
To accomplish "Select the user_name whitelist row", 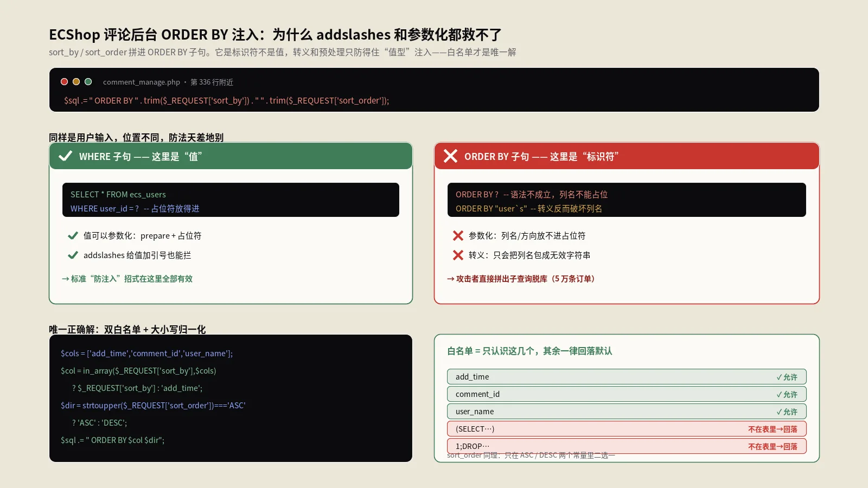I will pyautogui.click(x=627, y=412).
